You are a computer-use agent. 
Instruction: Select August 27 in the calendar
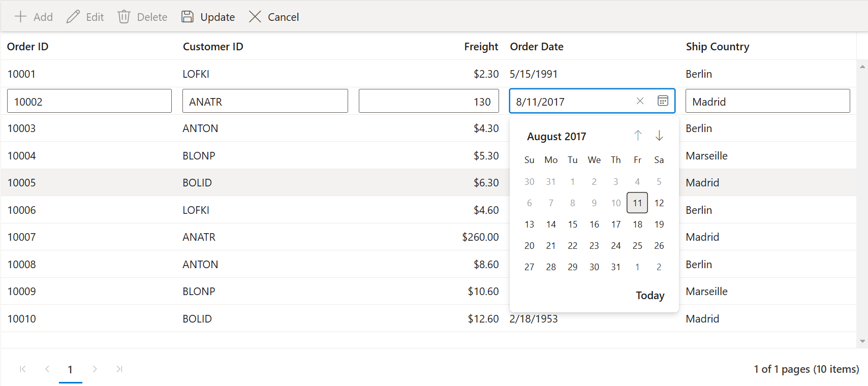530,267
